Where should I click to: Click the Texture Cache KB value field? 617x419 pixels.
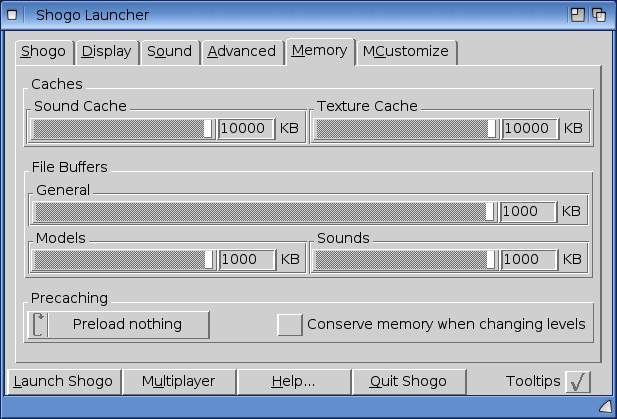[530, 129]
